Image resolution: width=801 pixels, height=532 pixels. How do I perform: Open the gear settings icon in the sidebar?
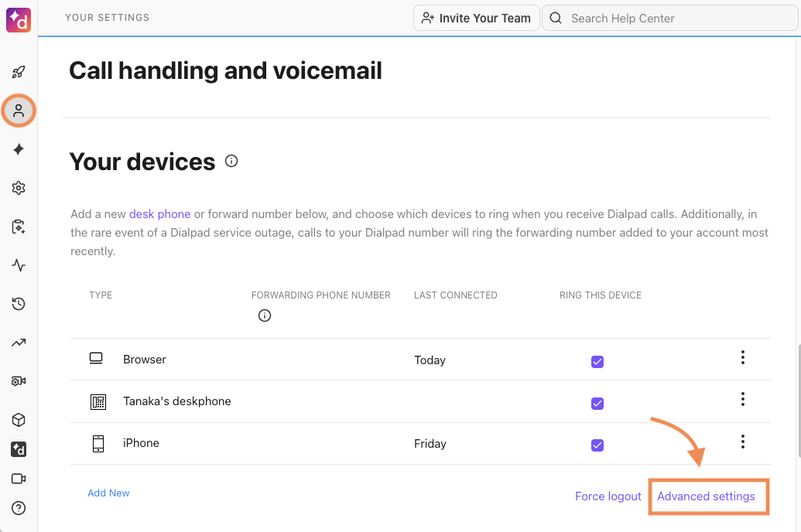click(x=19, y=188)
